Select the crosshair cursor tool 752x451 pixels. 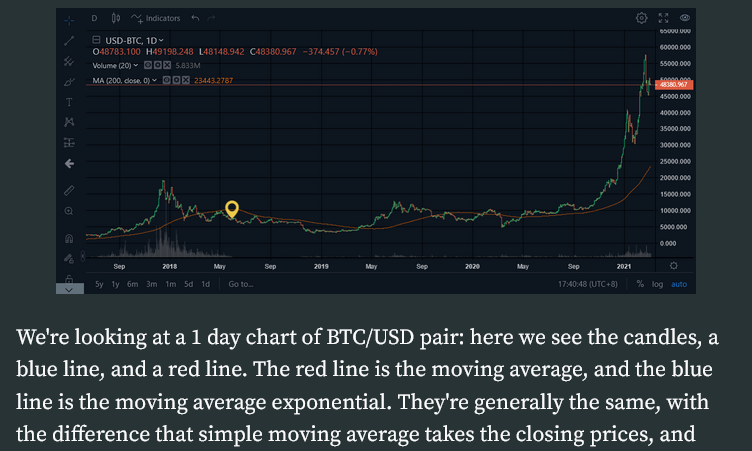click(69, 20)
